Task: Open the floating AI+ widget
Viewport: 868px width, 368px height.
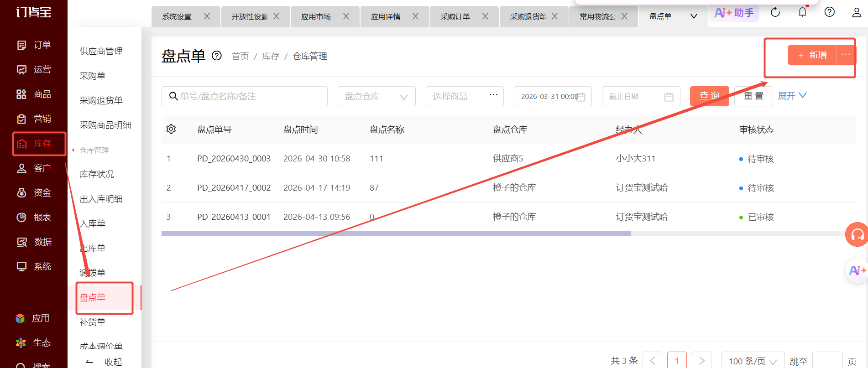Action: tap(857, 270)
